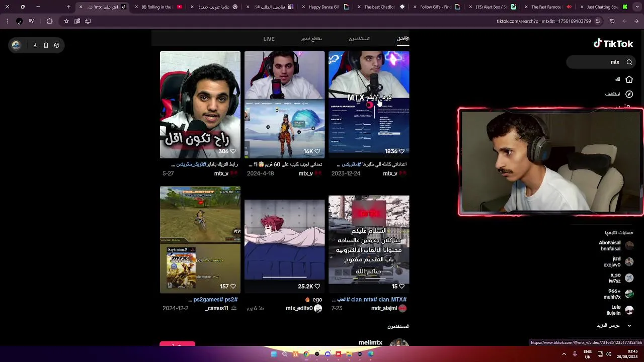Like the clan_mtx video with 15 hearts
Screen dimensions: 644x362
(401, 287)
